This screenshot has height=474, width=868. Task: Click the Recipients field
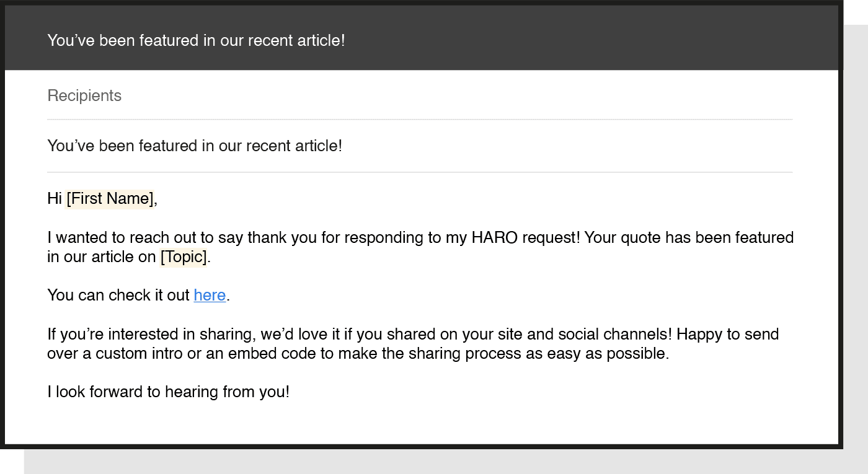[420, 95]
